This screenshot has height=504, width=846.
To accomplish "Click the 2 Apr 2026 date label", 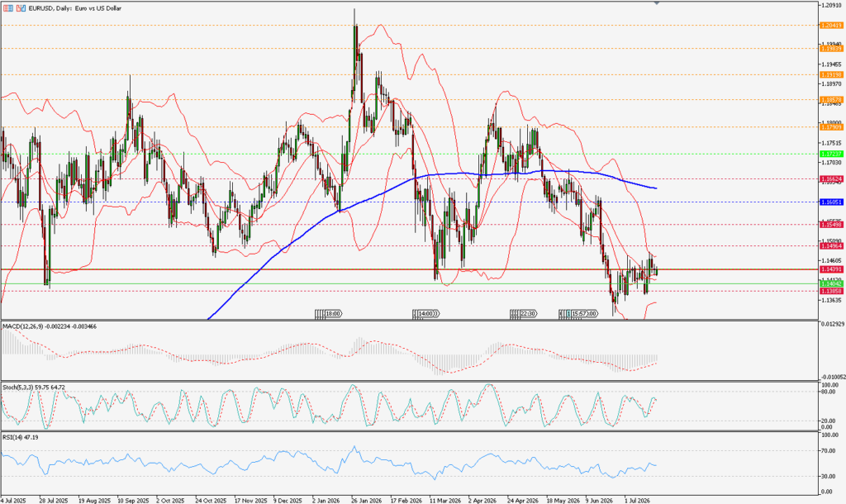I will coord(482,501).
